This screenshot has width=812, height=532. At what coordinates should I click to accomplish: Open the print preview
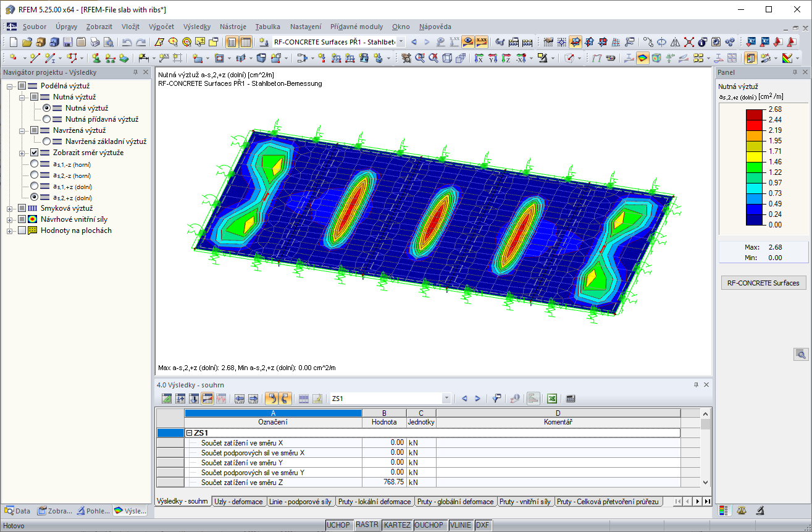pos(109,42)
